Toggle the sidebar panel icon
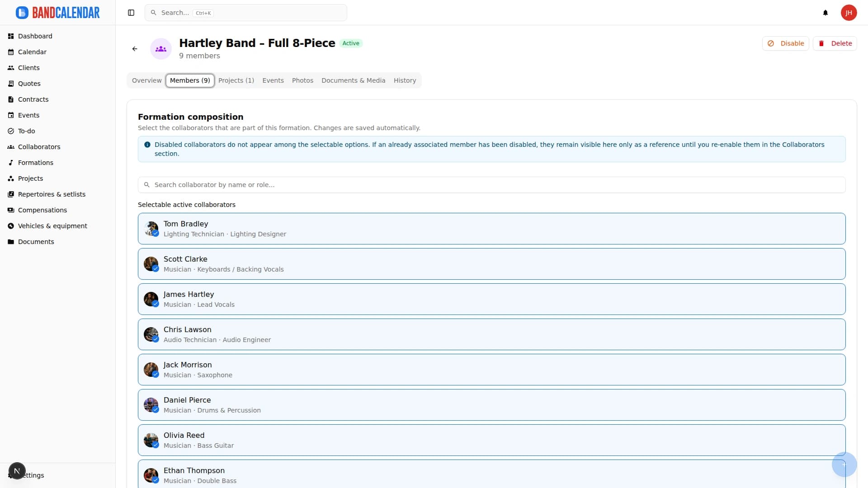Image resolution: width=868 pixels, height=488 pixels. (131, 13)
